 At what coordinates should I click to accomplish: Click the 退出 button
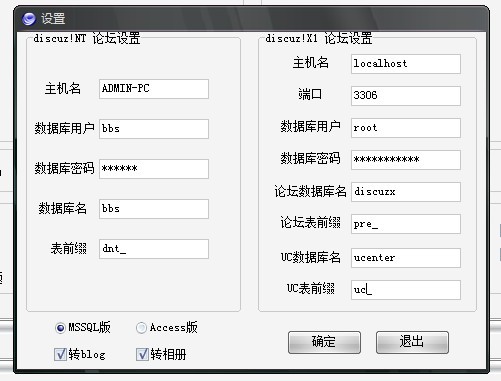click(x=412, y=342)
